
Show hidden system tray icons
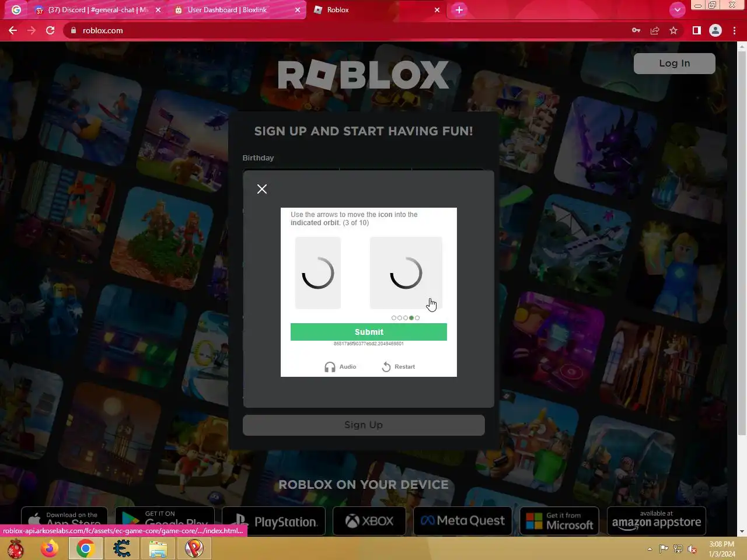coord(650,549)
